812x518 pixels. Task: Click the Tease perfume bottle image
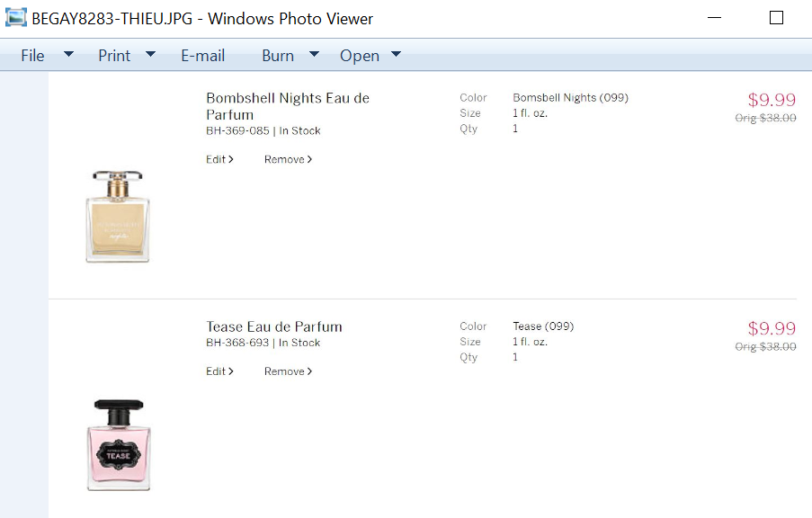point(119,445)
